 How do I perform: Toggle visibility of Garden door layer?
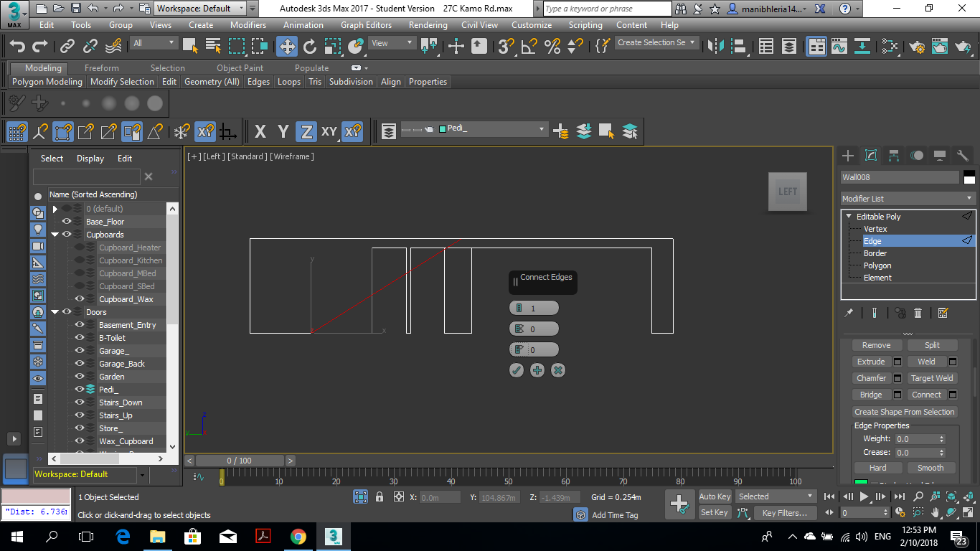(80, 377)
